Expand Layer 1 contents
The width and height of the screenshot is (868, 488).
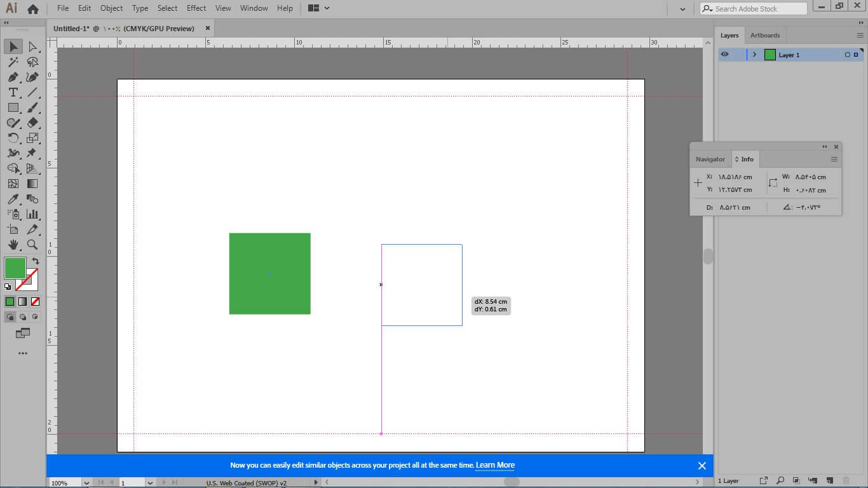754,55
